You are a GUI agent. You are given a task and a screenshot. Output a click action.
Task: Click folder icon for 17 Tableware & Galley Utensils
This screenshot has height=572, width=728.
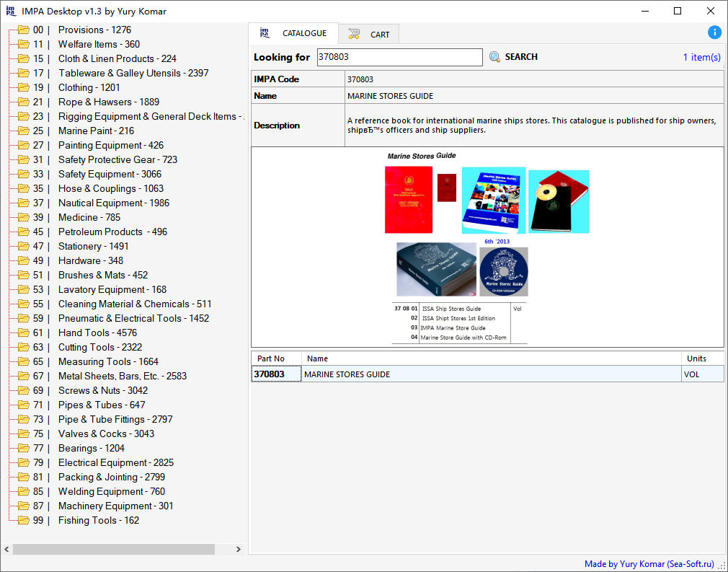23,73
